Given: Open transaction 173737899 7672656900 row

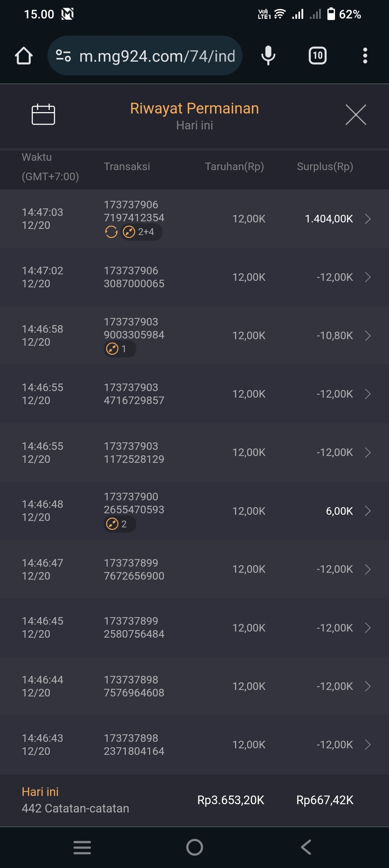Looking at the screenshot, I should point(194,570).
